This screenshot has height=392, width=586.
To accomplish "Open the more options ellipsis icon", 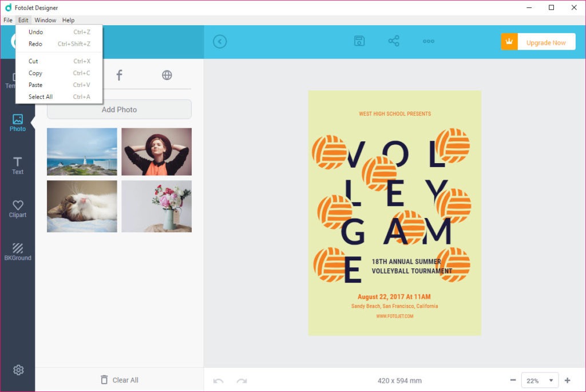I will pos(429,41).
